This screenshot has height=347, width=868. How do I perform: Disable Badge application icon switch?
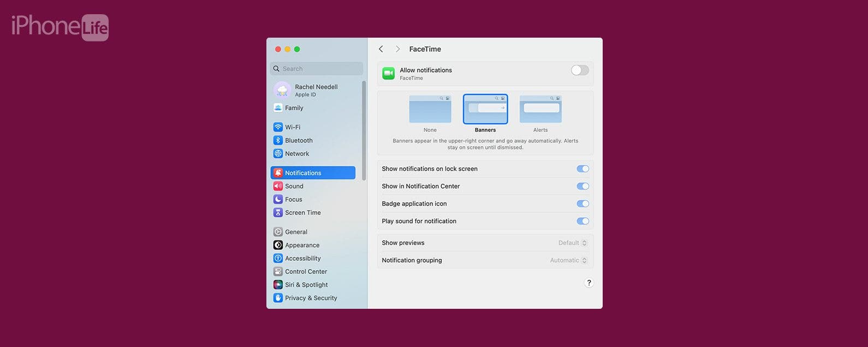tap(582, 204)
